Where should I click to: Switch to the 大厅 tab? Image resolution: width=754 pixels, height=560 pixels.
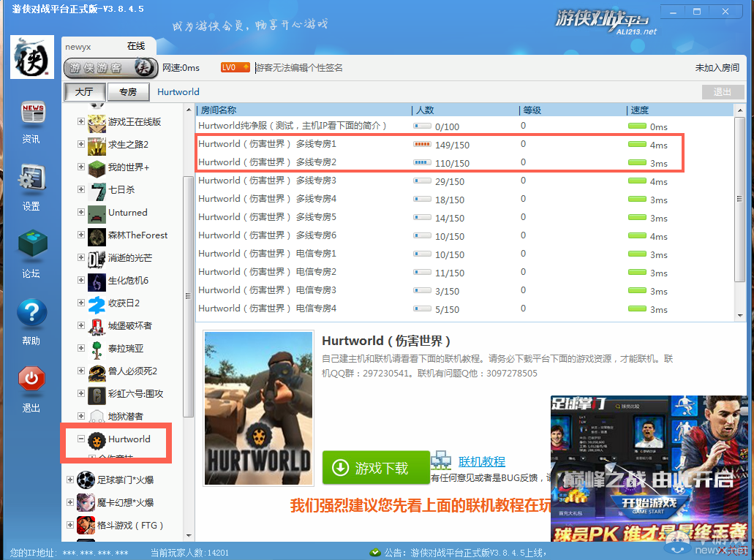(84, 92)
